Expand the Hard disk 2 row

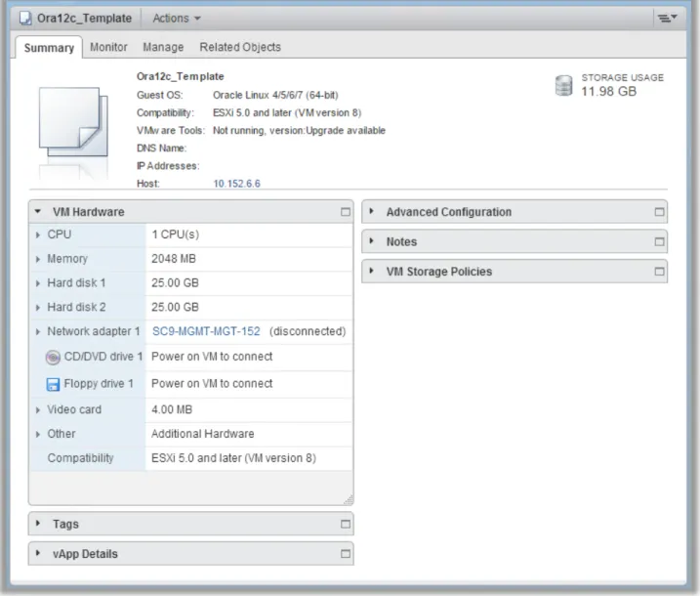pos(37,308)
